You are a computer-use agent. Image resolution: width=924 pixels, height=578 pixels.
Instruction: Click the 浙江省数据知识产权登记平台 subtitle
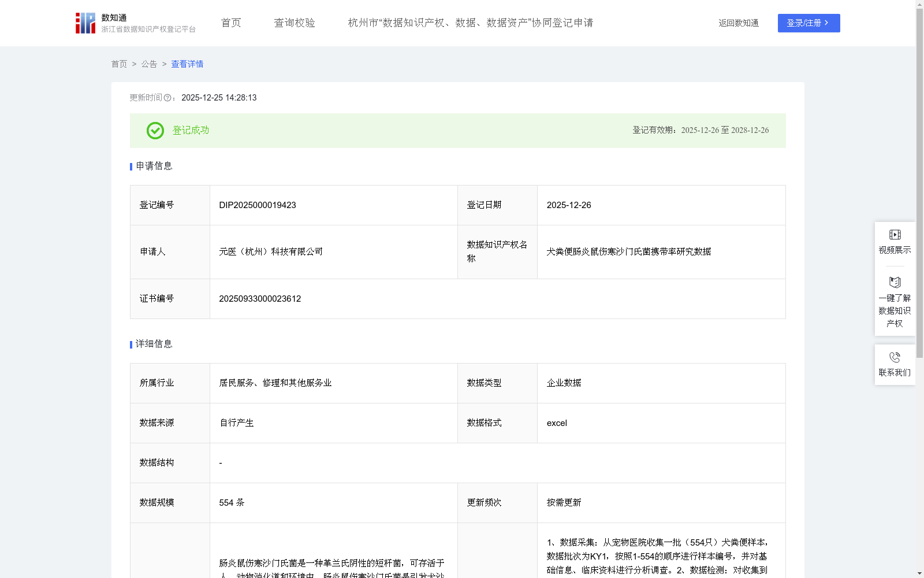click(x=148, y=29)
